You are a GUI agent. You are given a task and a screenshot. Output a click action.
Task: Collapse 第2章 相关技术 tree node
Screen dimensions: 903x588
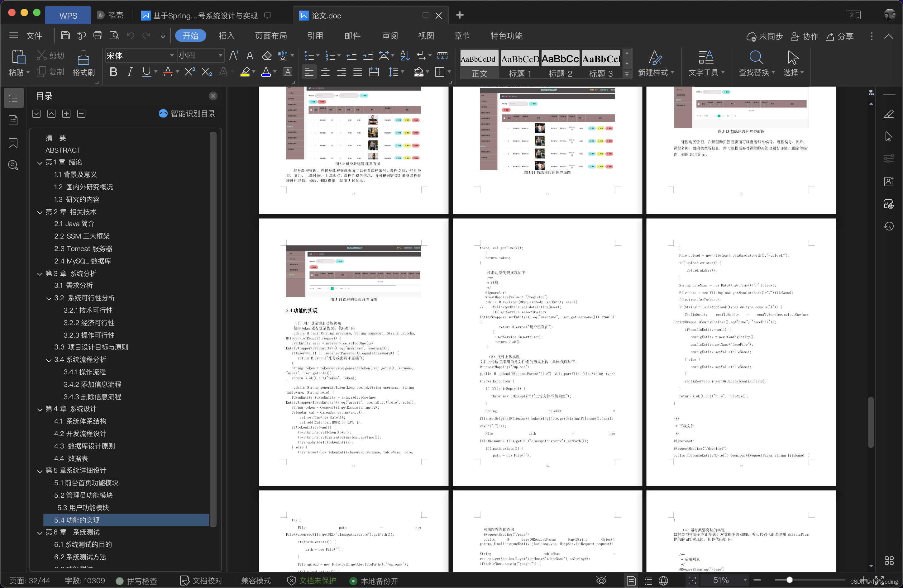(40, 212)
